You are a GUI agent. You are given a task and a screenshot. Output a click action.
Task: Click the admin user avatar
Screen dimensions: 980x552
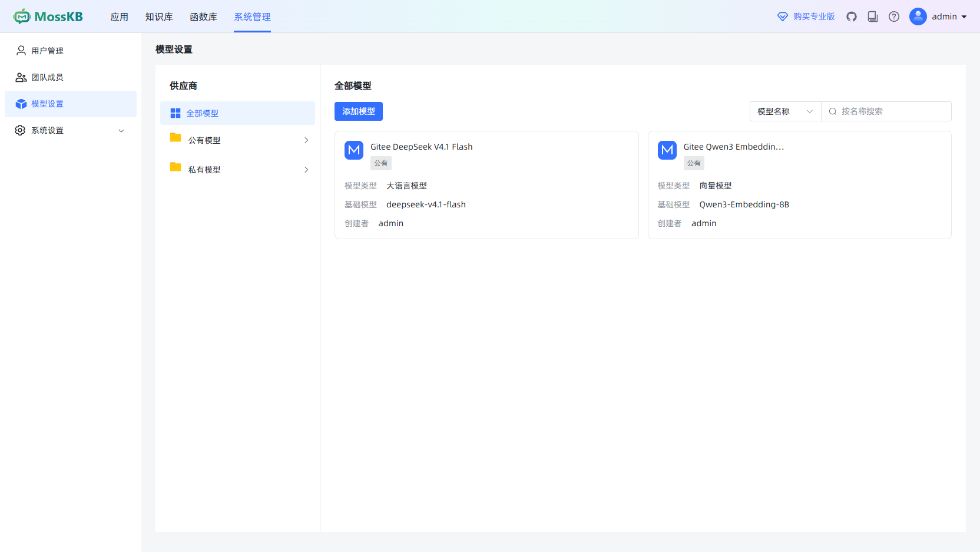pyautogui.click(x=918, y=16)
